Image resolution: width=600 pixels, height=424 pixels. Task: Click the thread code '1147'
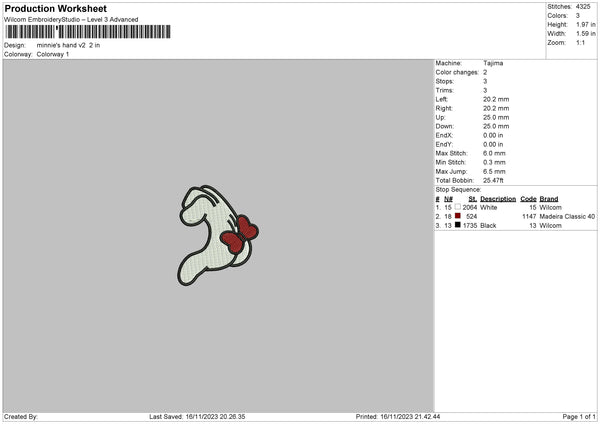529,217
